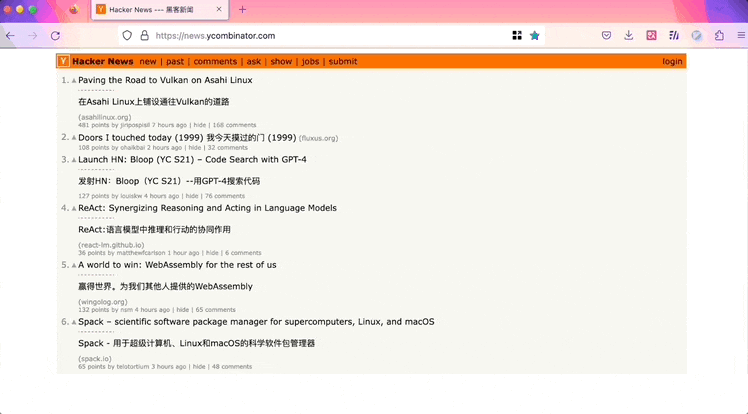Open the 'submit' nav link

click(343, 62)
